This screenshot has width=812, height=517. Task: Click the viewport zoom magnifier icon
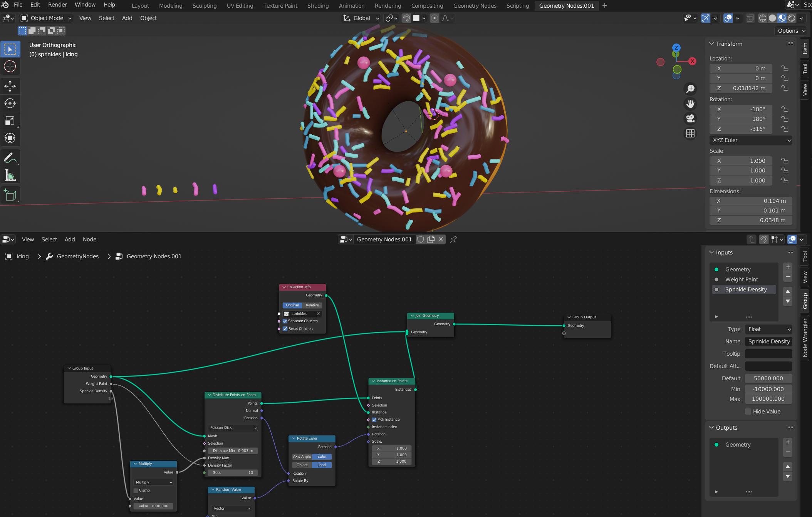(x=690, y=89)
